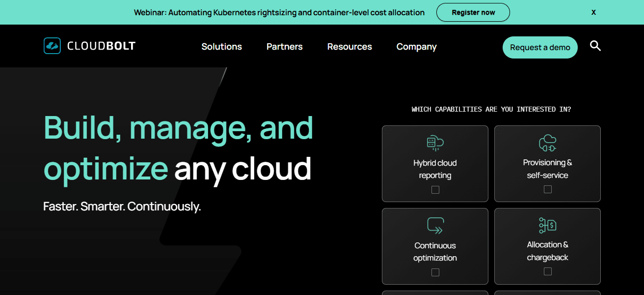Click the Continuous optimization arrow icon
The width and height of the screenshot is (644, 295).
[435, 225]
